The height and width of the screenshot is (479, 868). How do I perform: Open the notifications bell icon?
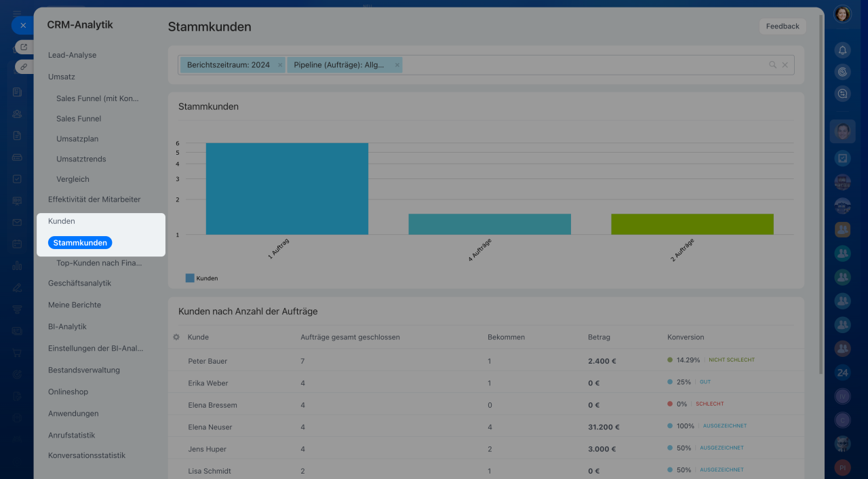(x=842, y=50)
